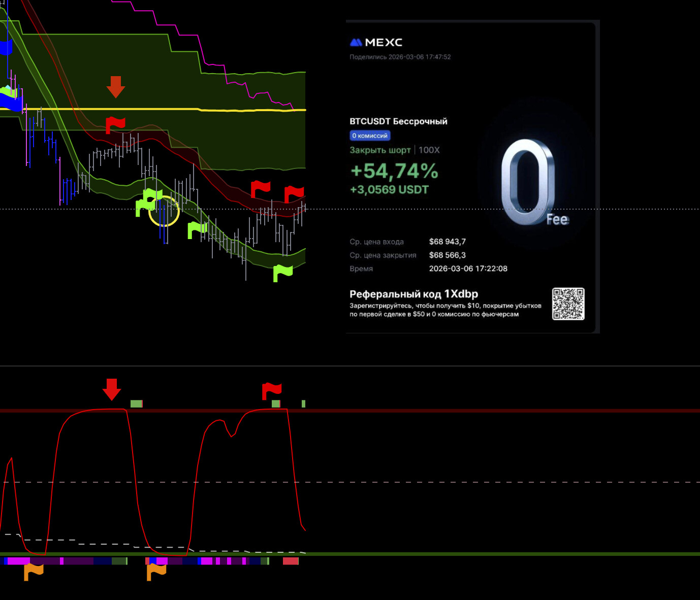Click the BTCUSDT Бессрочный contract title
Image resolution: width=700 pixels, height=600 pixels.
tap(398, 121)
